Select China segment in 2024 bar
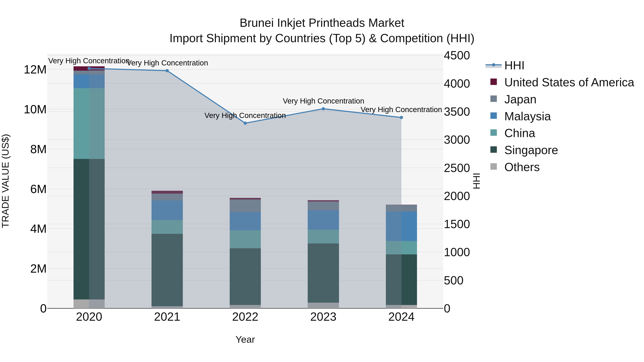The width and height of the screenshot is (644, 362). pos(401,248)
